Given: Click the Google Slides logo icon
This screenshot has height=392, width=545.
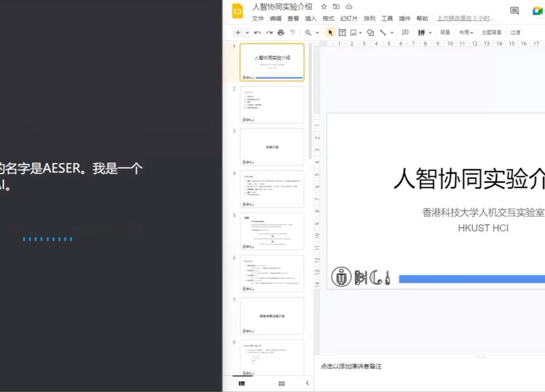Looking at the screenshot, I should [x=238, y=11].
